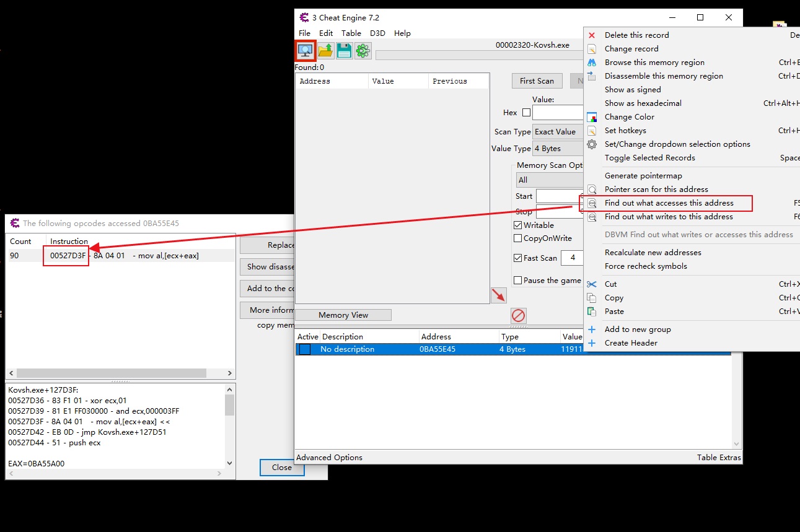Viewport: 800px width, 532px height.
Task: Click the Memory View button
Action: point(343,315)
